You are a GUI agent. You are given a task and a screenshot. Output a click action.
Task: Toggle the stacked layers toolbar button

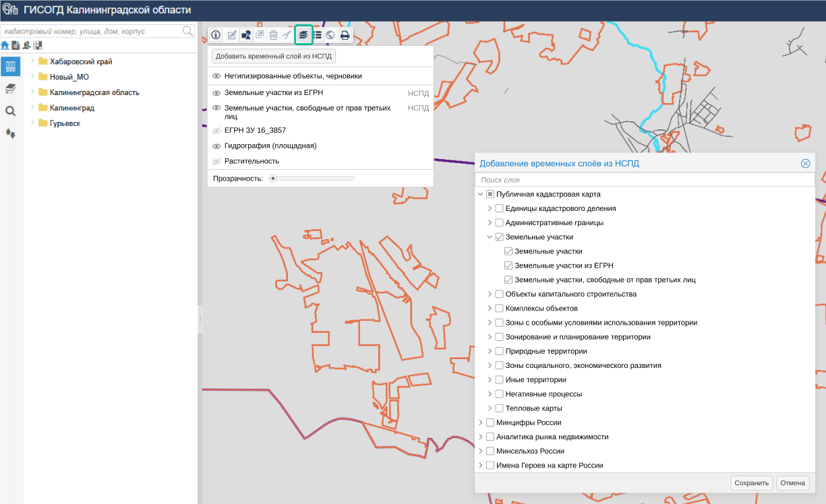303,35
